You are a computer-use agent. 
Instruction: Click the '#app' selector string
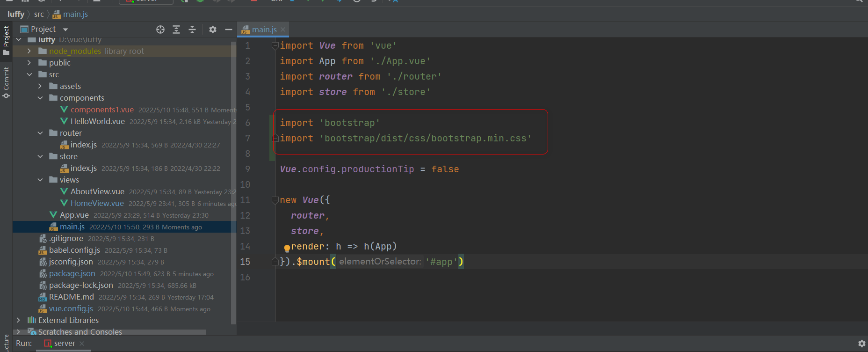click(441, 262)
